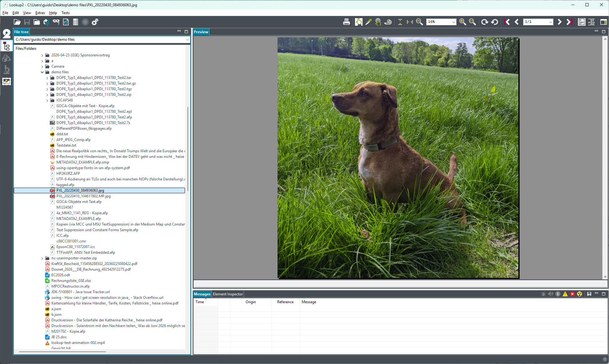Viewport: 609px width, 364px height.
Task: Click the Open file folder icon
Action: pyautogui.click(x=17, y=22)
